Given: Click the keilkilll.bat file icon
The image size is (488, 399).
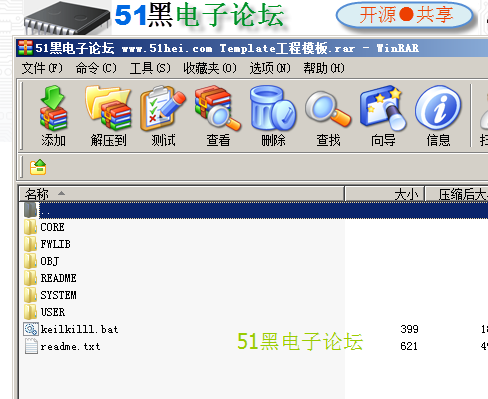Looking at the screenshot, I should [x=31, y=329].
